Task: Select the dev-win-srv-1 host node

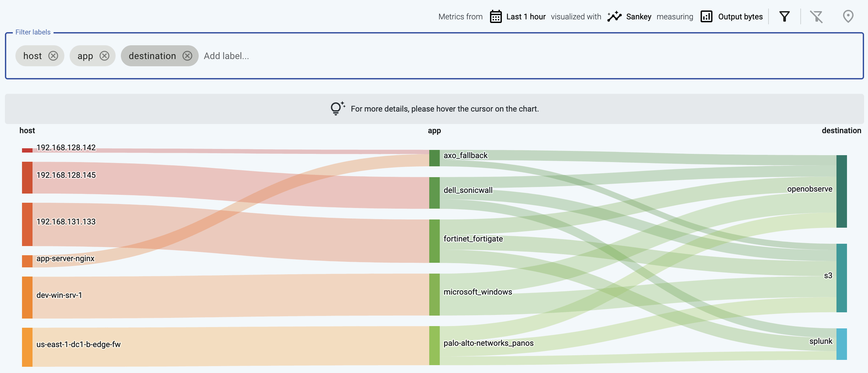Action: click(27, 298)
